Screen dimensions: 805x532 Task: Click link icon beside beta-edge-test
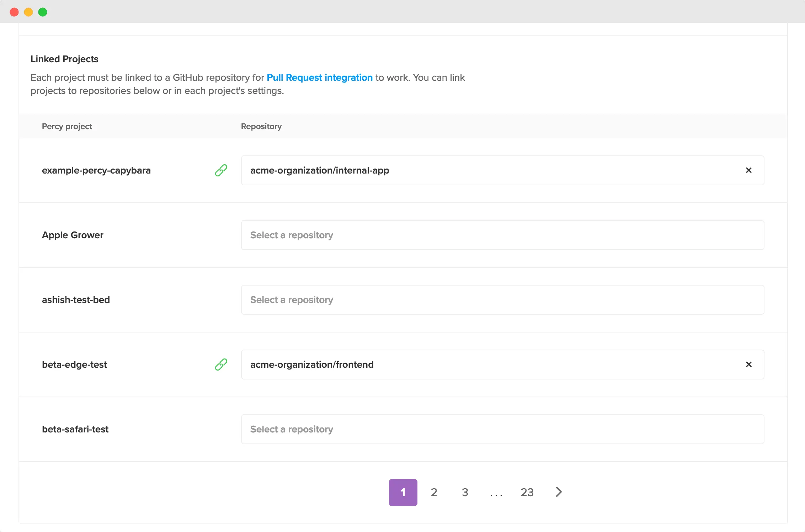click(x=221, y=365)
